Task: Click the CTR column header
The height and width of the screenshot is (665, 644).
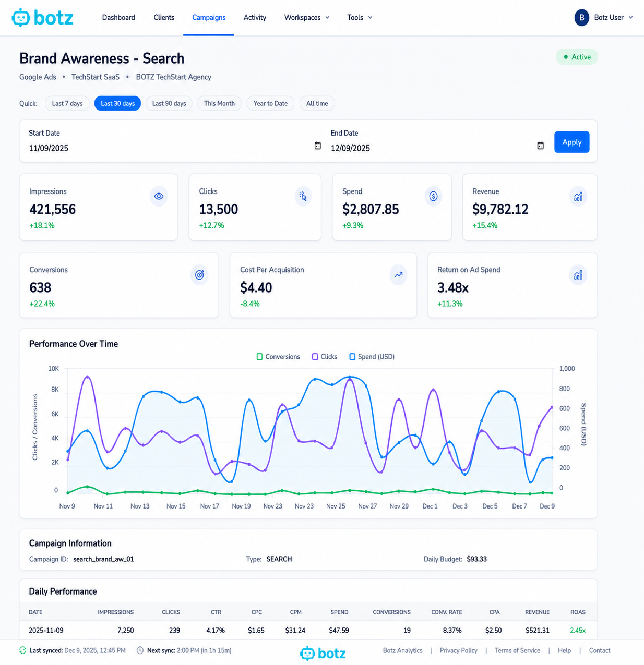Action: coord(216,612)
